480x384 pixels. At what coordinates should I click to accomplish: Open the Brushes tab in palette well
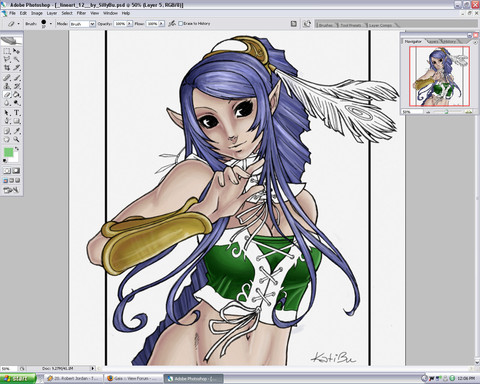(x=326, y=25)
